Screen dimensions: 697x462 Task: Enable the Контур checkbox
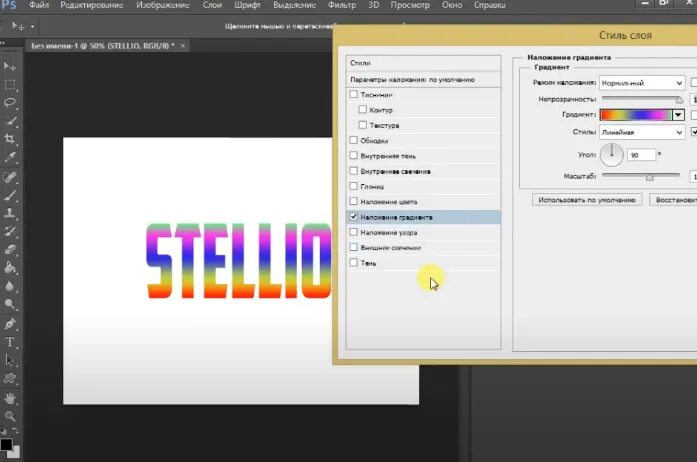coord(363,109)
